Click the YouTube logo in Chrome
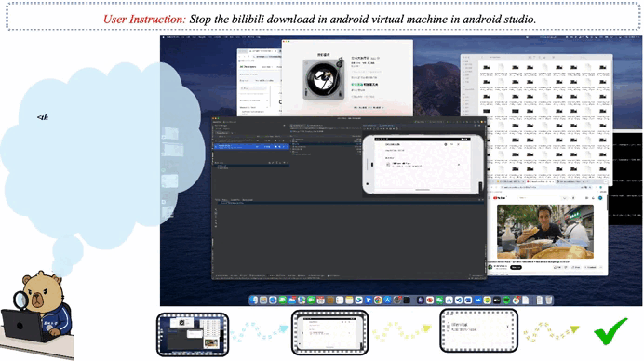Image resolution: width=644 pixels, height=361 pixels. (500, 198)
